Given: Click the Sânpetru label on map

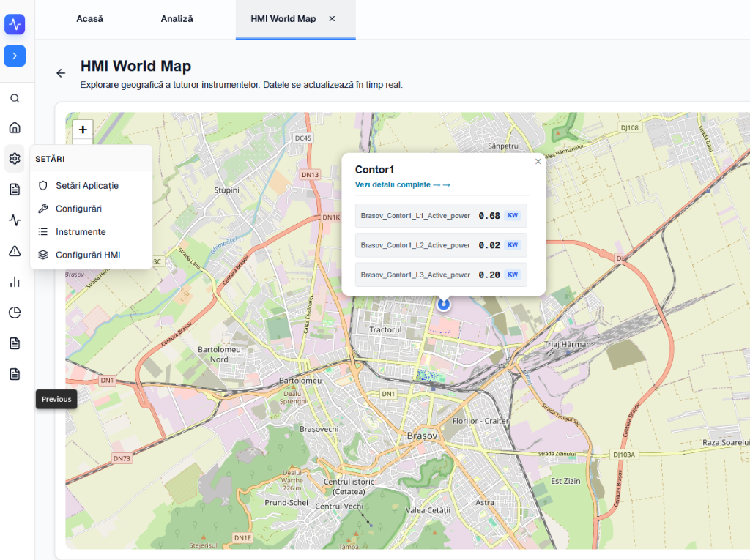Looking at the screenshot, I should 503,146.
